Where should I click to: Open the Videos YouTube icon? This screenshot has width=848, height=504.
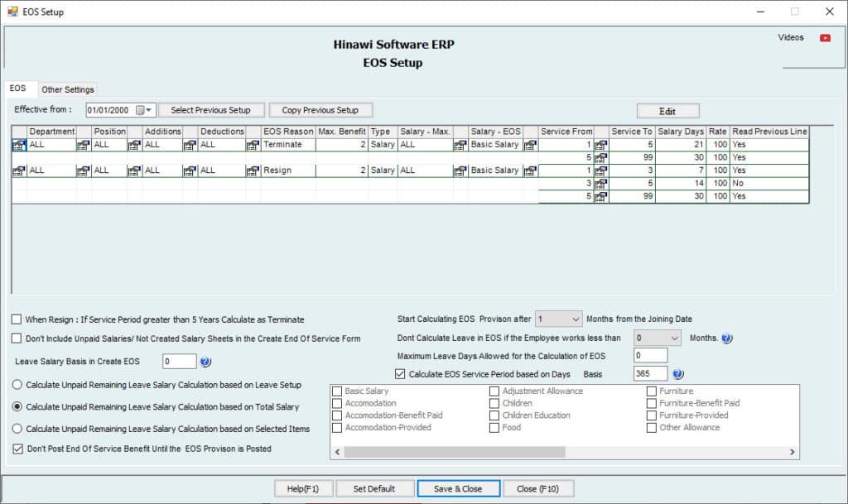(825, 38)
